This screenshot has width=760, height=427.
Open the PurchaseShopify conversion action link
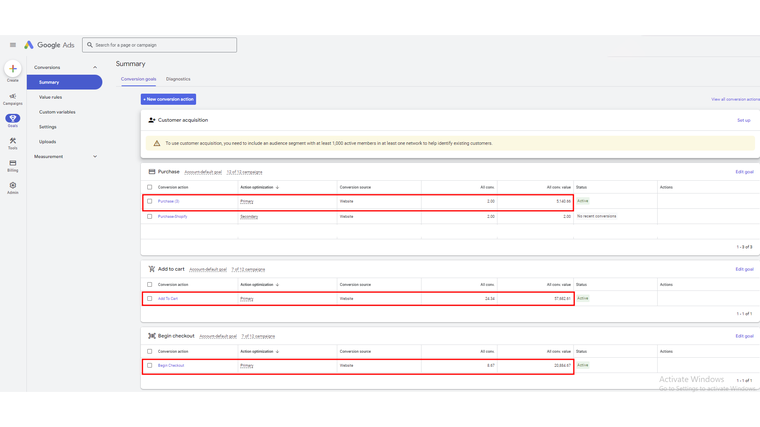pos(172,216)
